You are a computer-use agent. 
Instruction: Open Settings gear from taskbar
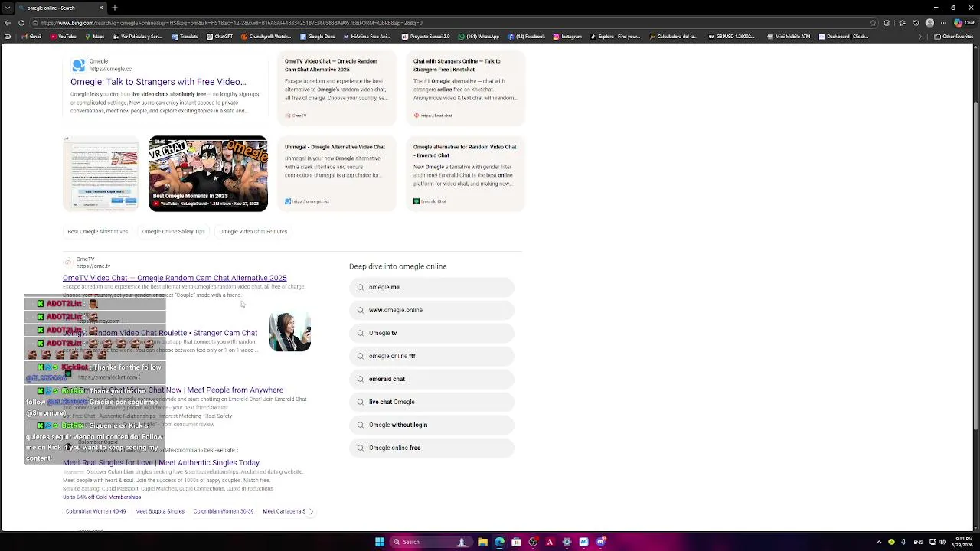(567, 542)
